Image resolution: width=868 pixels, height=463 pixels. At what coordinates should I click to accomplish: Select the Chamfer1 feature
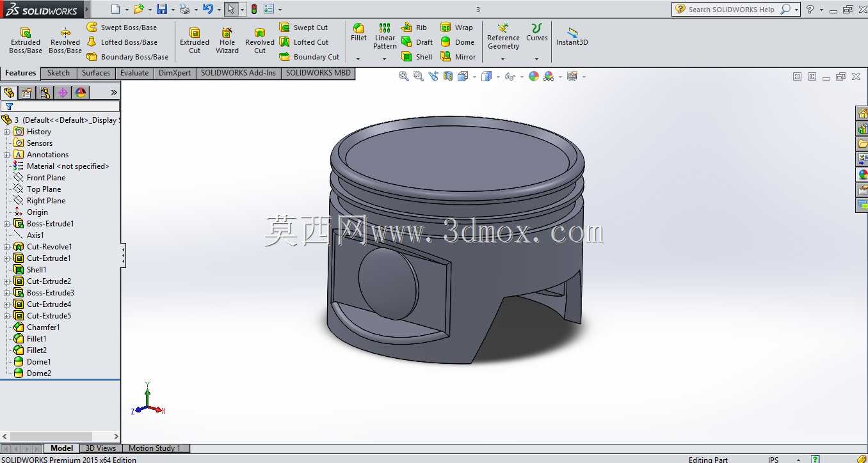click(x=44, y=327)
